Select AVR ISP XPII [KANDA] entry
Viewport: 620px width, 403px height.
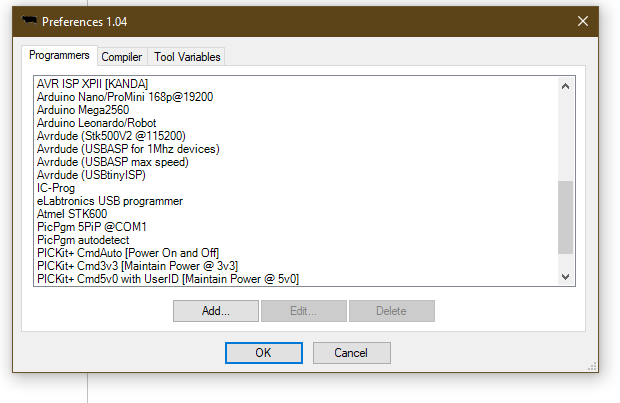(x=93, y=84)
